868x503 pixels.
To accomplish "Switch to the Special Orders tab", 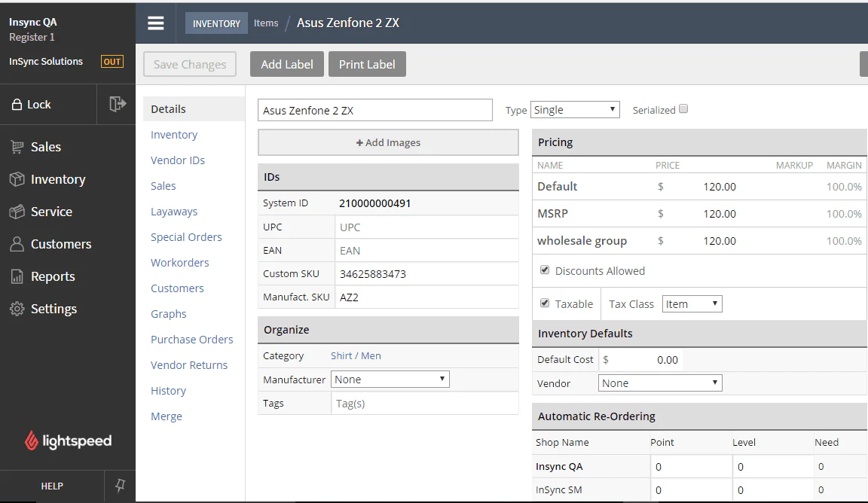I will pyautogui.click(x=186, y=236).
